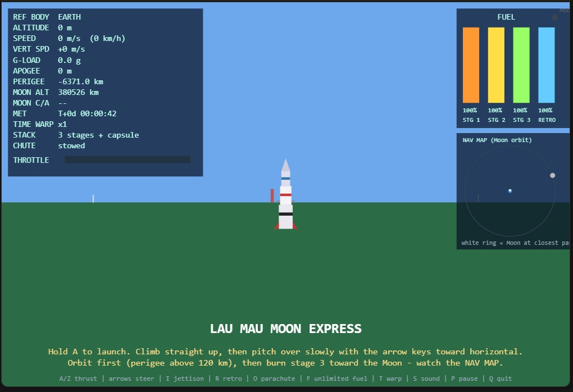Click the PERIGEE value -6371.0 km
Screen dimensions: 573x392
pos(80,81)
